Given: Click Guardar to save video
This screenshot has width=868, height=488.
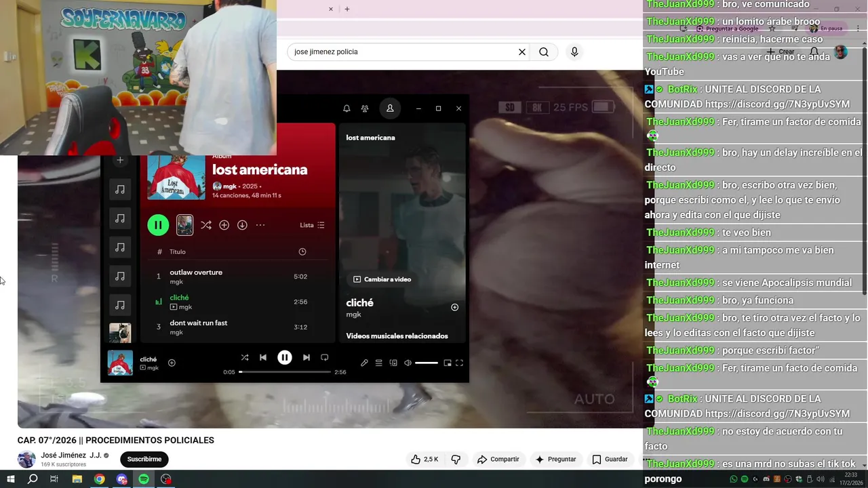Looking at the screenshot, I should click(x=610, y=460).
